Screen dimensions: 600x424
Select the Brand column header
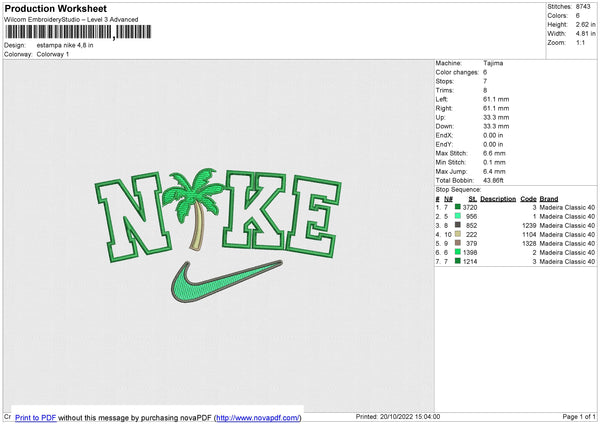[549, 199]
